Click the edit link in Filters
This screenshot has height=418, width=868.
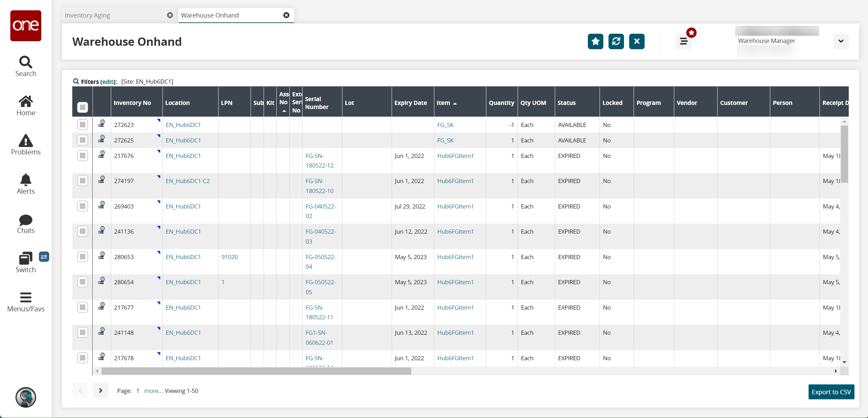108,82
